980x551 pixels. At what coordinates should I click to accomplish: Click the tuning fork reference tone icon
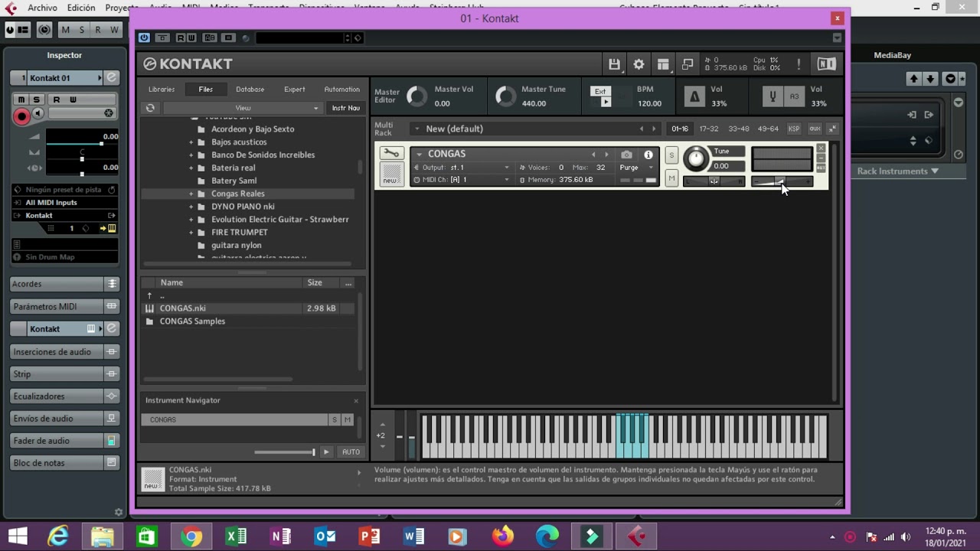click(x=773, y=96)
